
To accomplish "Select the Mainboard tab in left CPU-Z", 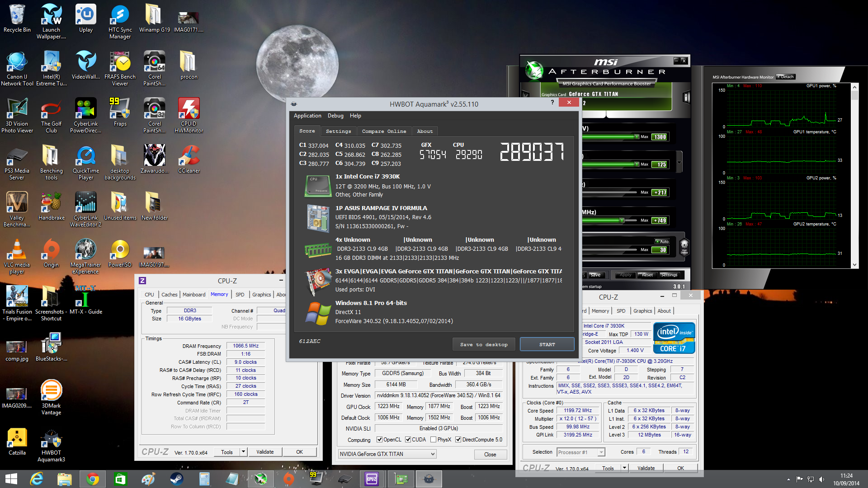I will tap(193, 295).
